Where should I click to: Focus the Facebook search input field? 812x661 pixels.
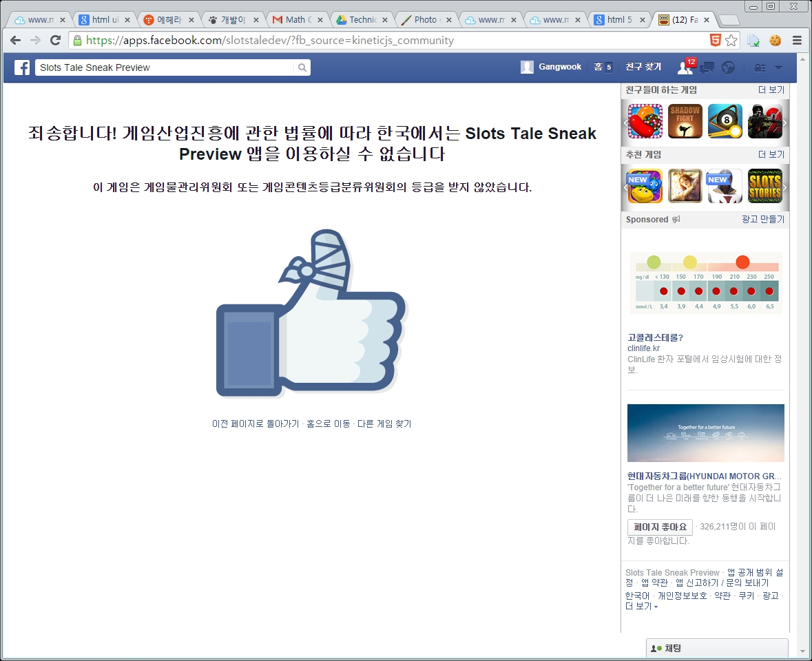click(x=166, y=67)
